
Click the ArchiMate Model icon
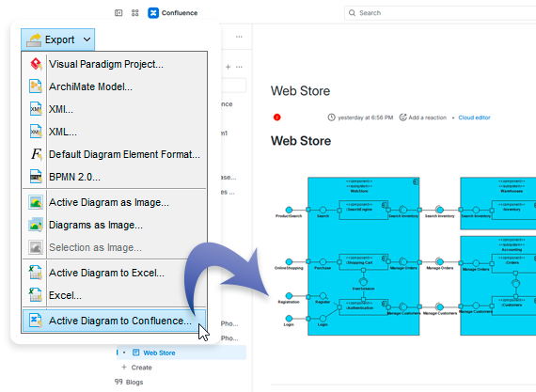coord(36,86)
